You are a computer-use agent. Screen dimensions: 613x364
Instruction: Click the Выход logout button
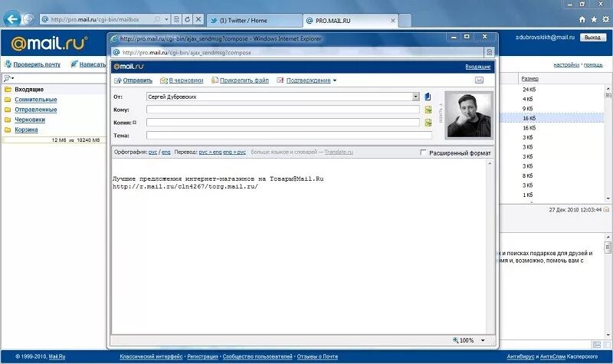click(x=592, y=38)
